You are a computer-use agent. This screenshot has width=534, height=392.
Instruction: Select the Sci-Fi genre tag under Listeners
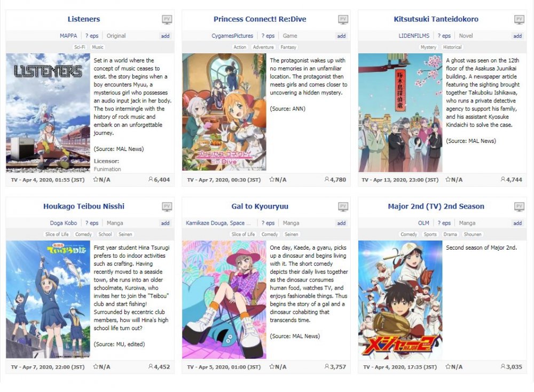pyautogui.click(x=80, y=47)
